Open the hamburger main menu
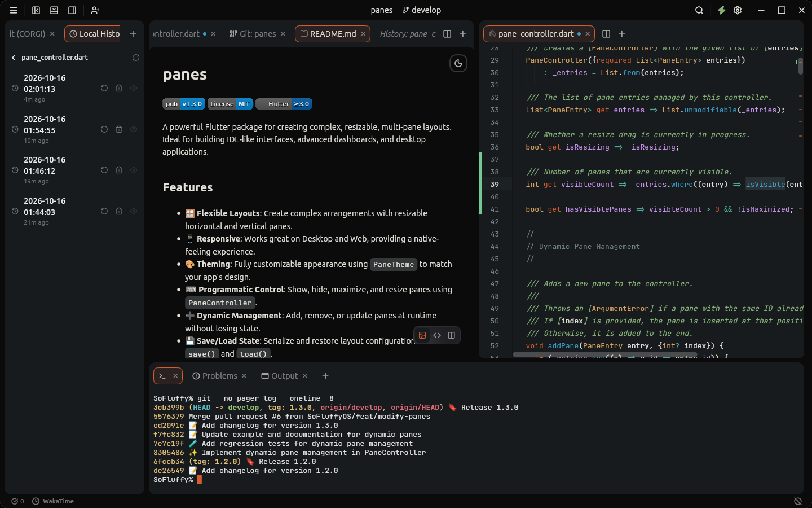This screenshot has height=508, width=812. point(14,10)
